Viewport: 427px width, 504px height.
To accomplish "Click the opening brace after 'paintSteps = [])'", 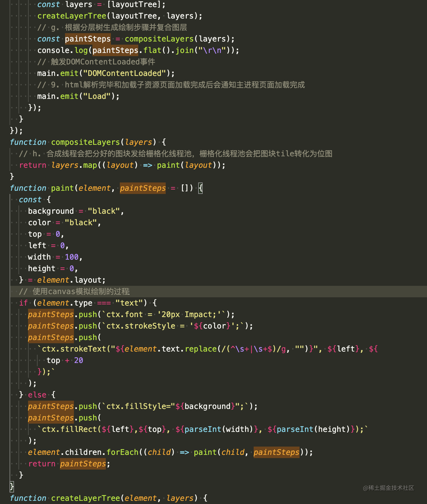I will pyautogui.click(x=200, y=188).
